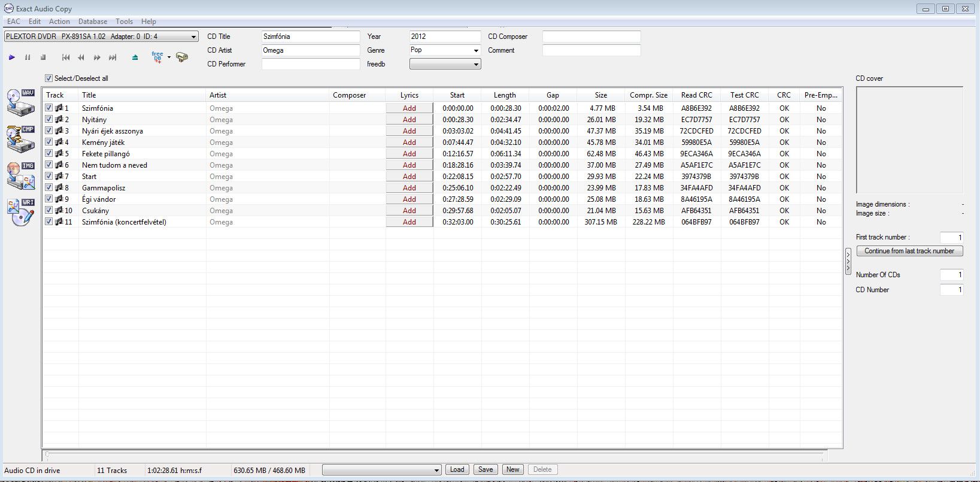Click the Exact Audio Copy title bar icon
This screenshot has height=482, width=980.
point(8,8)
